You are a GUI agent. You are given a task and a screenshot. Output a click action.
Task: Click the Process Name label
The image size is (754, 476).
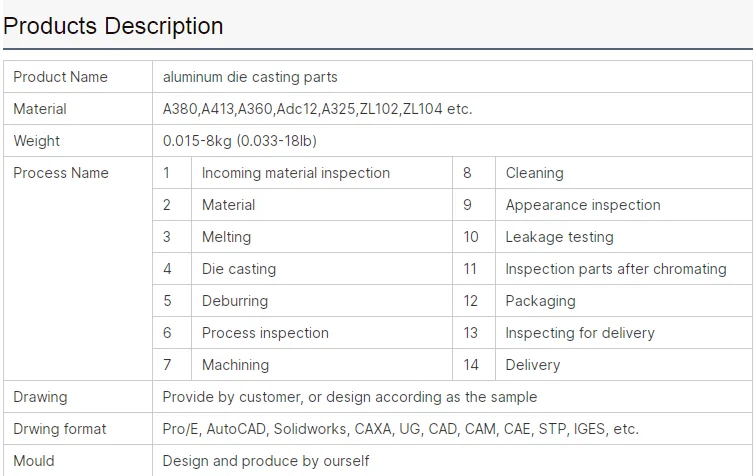[61, 173]
